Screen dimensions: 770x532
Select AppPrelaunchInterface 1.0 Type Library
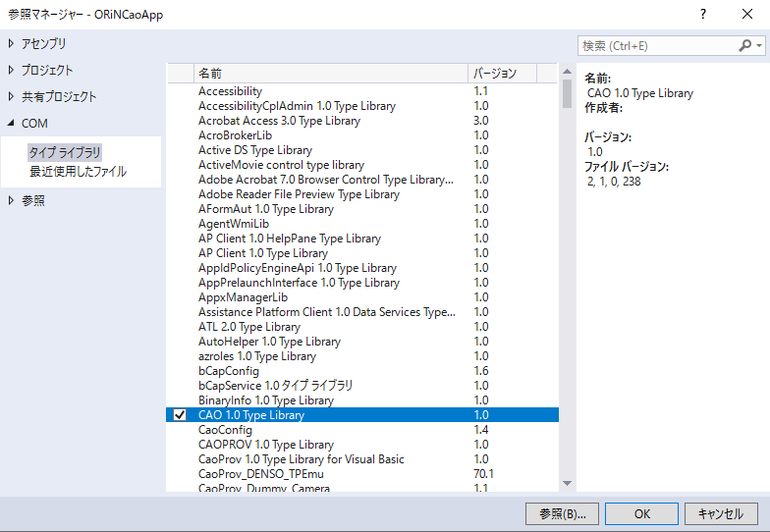[x=362, y=283]
